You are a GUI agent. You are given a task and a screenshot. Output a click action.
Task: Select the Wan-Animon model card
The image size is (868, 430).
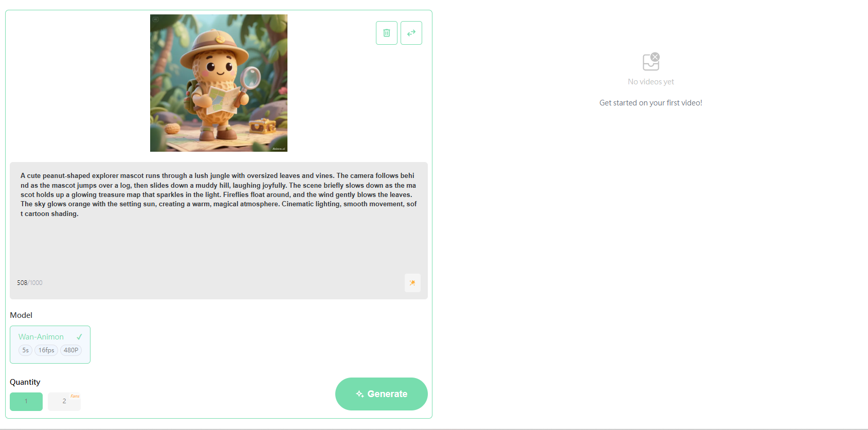point(50,345)
